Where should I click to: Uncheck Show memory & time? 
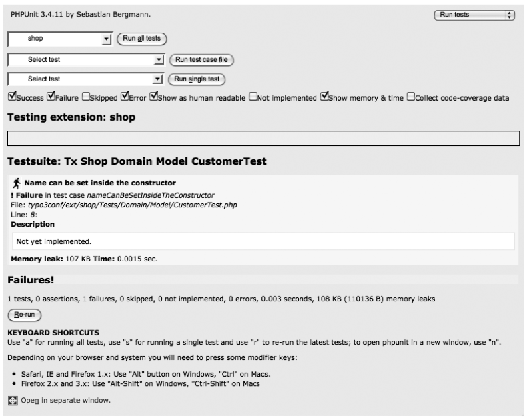pos(324,97)
